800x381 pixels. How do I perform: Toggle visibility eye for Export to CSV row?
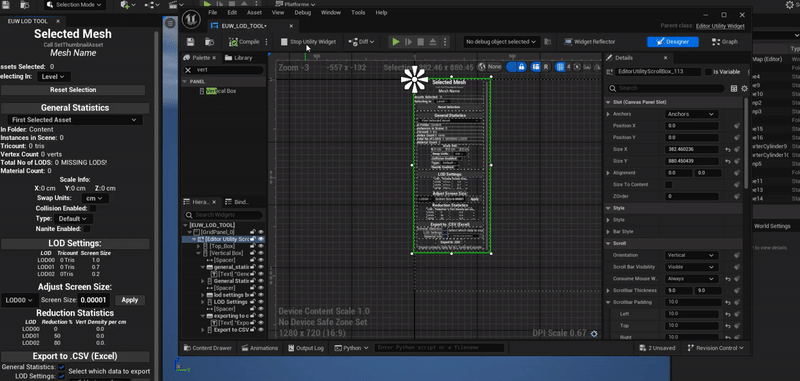(x=261, y=330)
